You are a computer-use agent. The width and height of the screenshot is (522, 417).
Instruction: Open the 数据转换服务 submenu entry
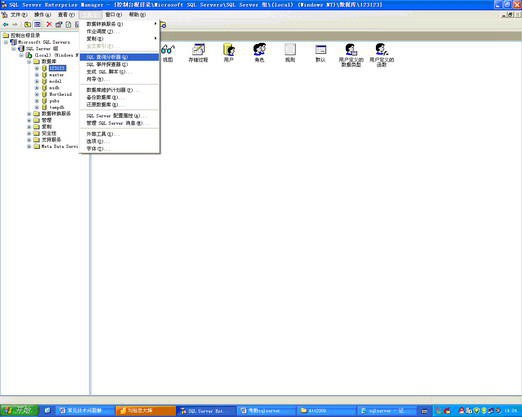[119, 24]
